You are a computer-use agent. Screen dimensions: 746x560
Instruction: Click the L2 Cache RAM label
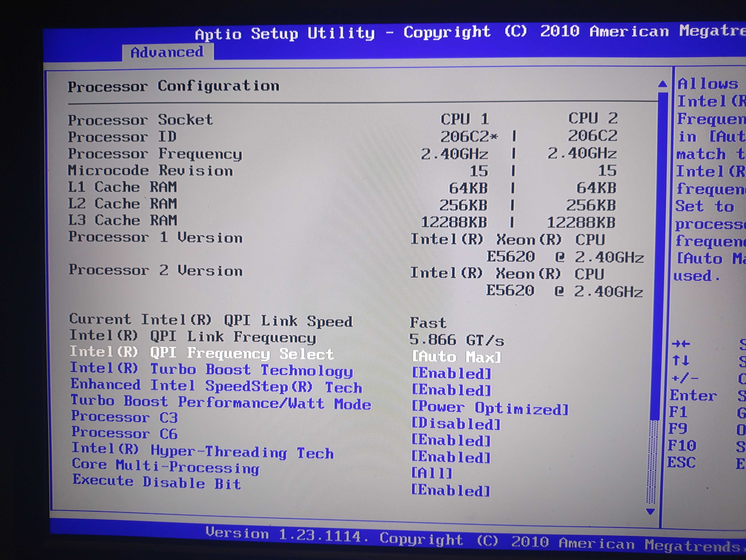click(x=122, y=204)
